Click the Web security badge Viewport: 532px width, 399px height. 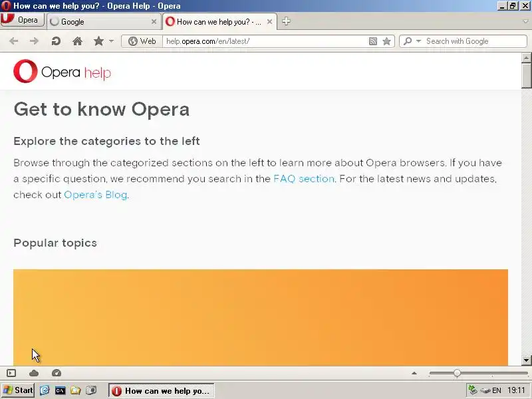coord(142,41)
